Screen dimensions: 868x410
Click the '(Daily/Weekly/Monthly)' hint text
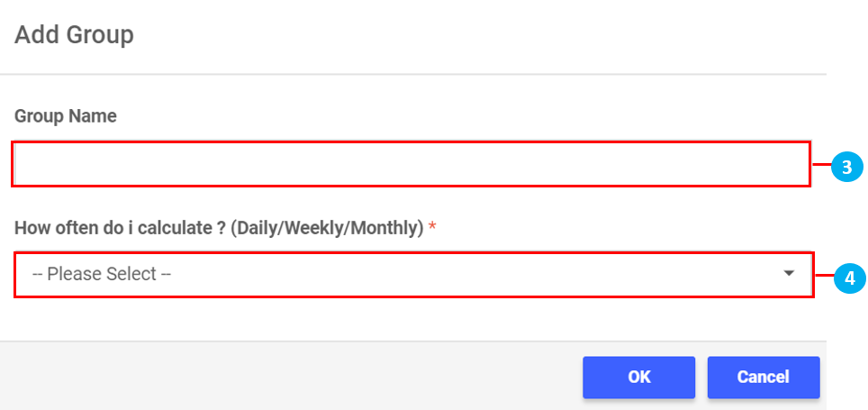327,228
